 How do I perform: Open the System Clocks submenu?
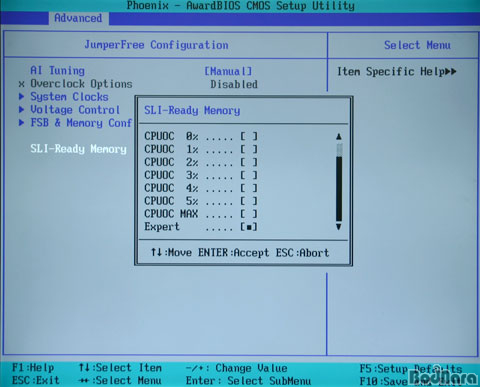[x=69, y=97]
